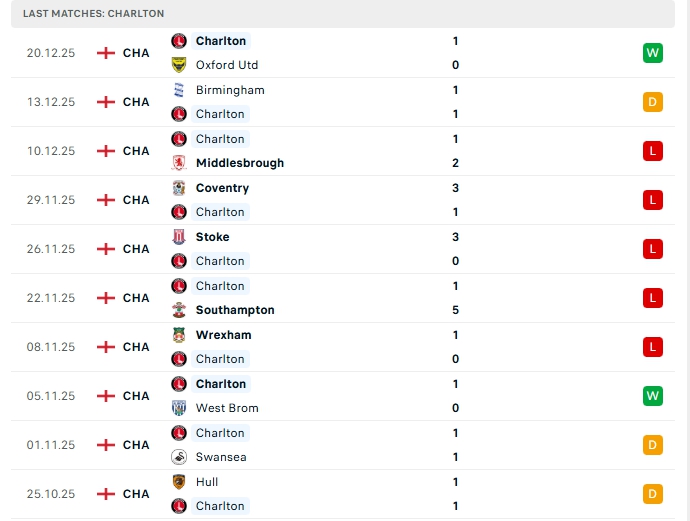The image size is (690, 521).
Task: Click the Southampton club crest
Action: click(179, 310)
